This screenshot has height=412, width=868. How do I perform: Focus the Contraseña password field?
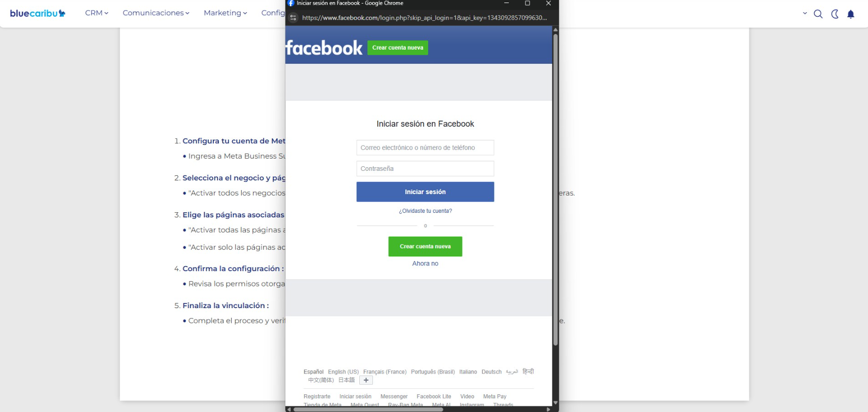coord(425,169)
